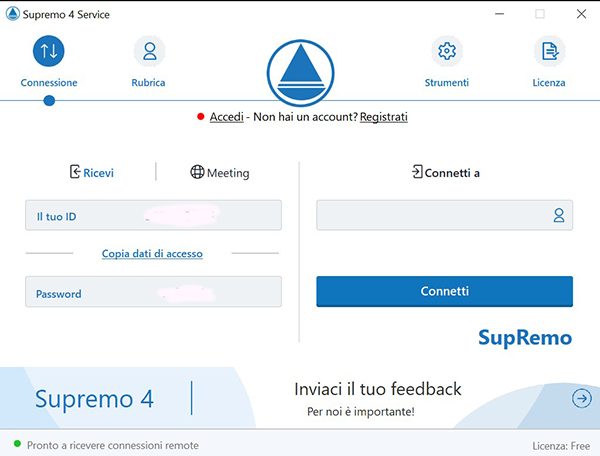Image resolution: width=600 pixels, height=456 pixels.
Task: Click the Registrati link
Action: (x=383, y=117)
